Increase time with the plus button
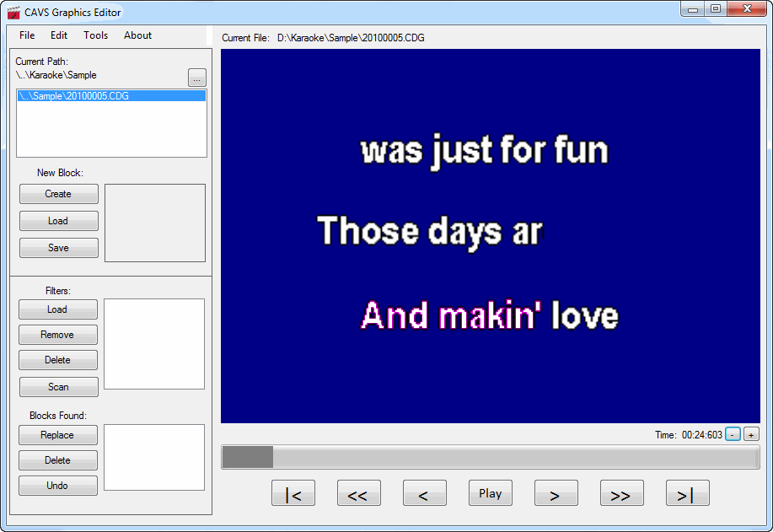Screen dimensions: 773x532 point(751,434)
